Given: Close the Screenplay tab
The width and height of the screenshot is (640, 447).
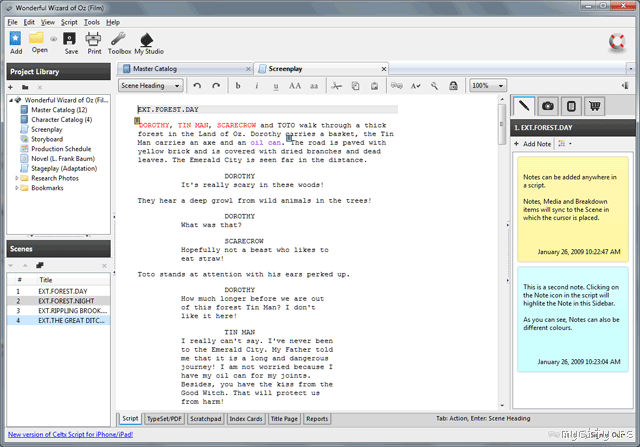Looking at the screenshot, I should pos(384,69).
